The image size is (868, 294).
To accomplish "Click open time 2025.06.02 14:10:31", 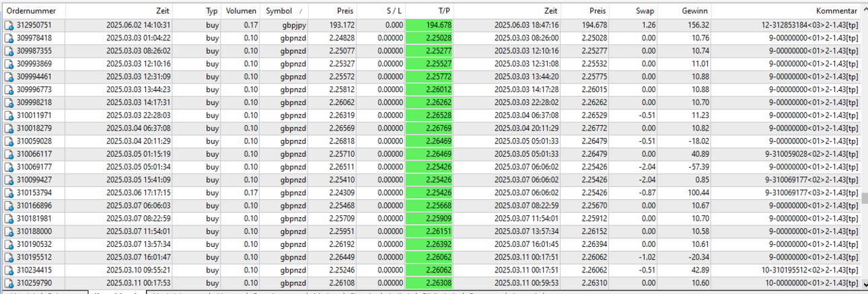I will (x=139, y=25).
